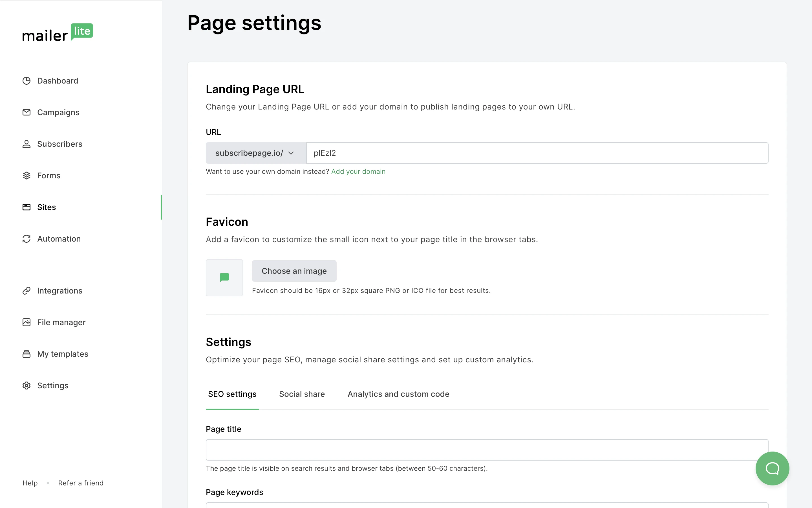Click the Page settings heading

[x=254, y=23]
